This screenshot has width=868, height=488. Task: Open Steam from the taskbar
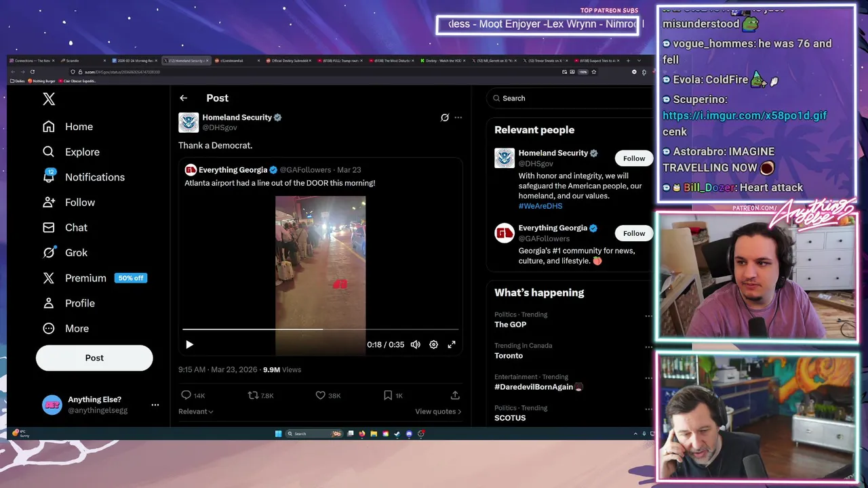click(x=397, y=433)
